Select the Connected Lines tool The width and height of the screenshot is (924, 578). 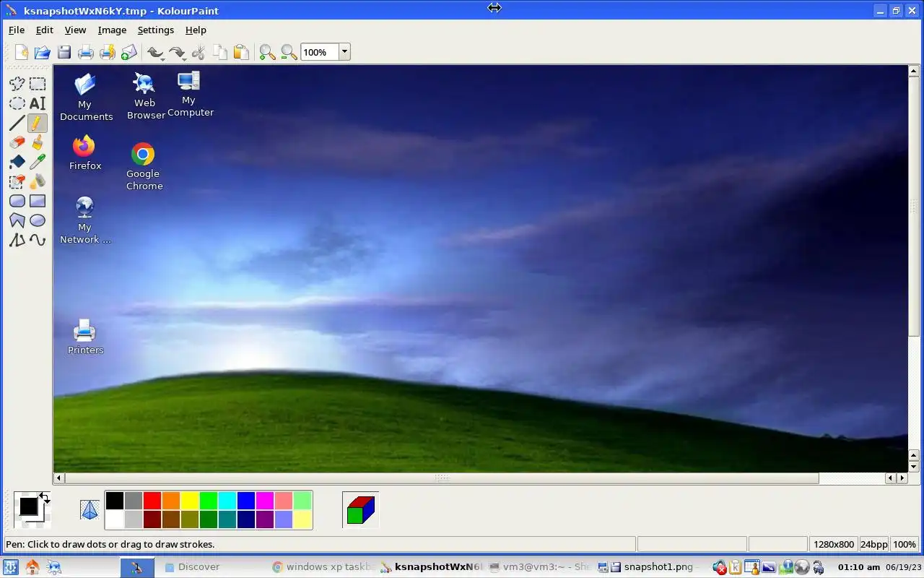(x=17, y=240)
